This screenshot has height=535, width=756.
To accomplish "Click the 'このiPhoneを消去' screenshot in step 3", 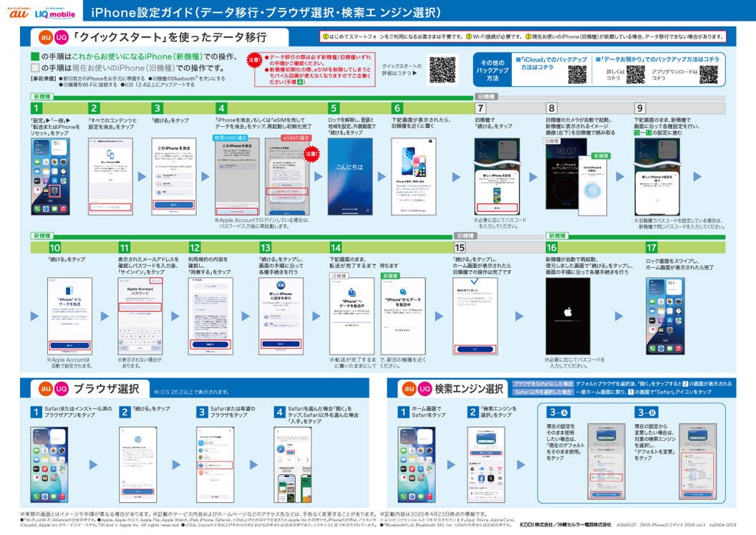I will 173,177.
